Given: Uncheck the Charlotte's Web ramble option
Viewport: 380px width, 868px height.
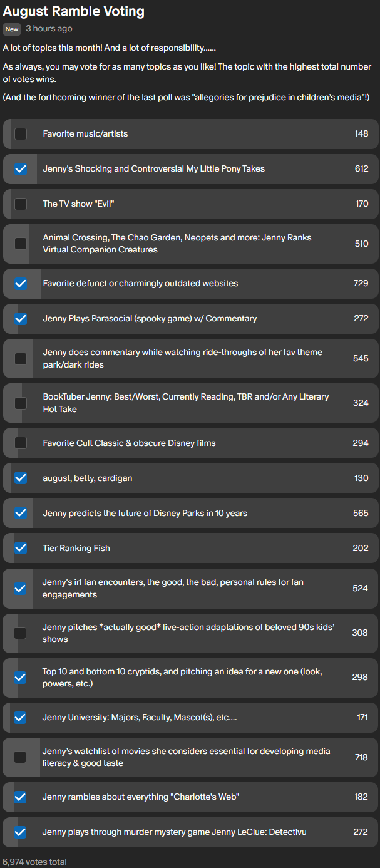Looking at the screenshot, I should point(20,797).
